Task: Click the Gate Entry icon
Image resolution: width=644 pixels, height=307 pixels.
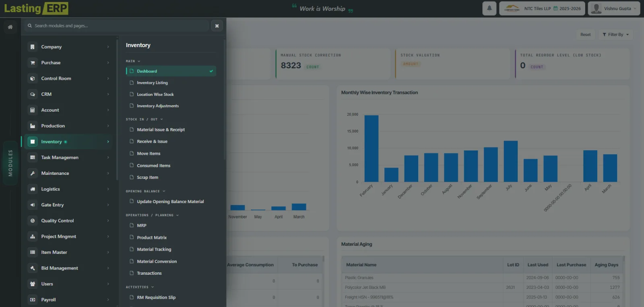Action: pos(33,205)
